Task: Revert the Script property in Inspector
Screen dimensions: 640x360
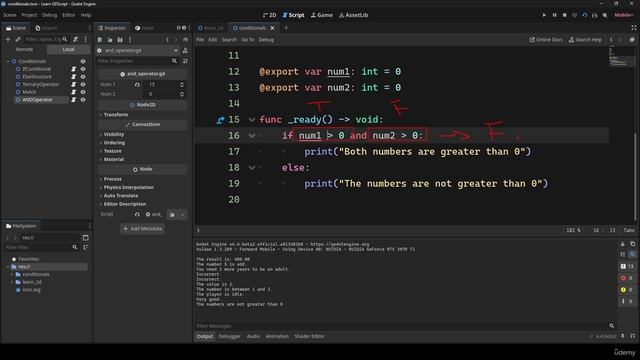Action: (x=137, y=214)
